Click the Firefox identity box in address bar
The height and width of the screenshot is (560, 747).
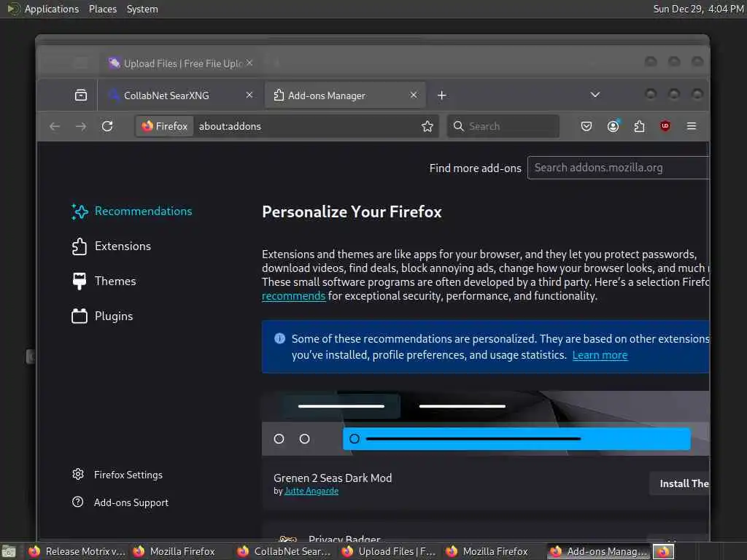(165, 126)
